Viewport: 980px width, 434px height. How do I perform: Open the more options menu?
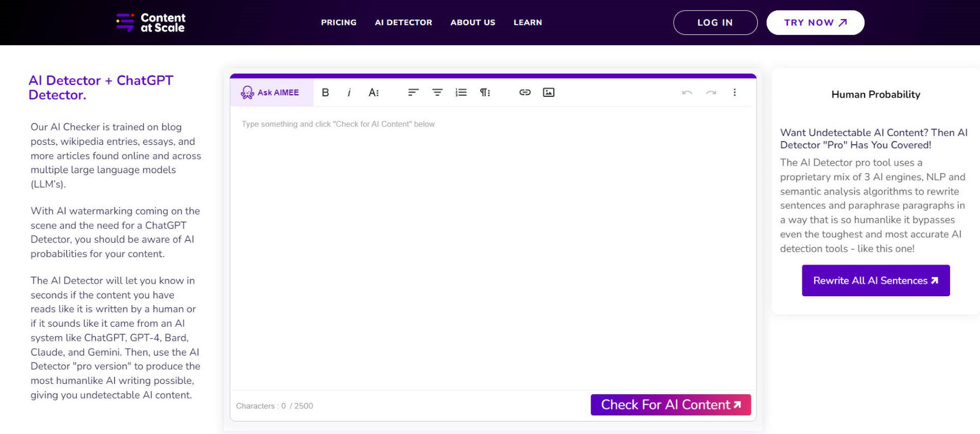tap(734, 93)
